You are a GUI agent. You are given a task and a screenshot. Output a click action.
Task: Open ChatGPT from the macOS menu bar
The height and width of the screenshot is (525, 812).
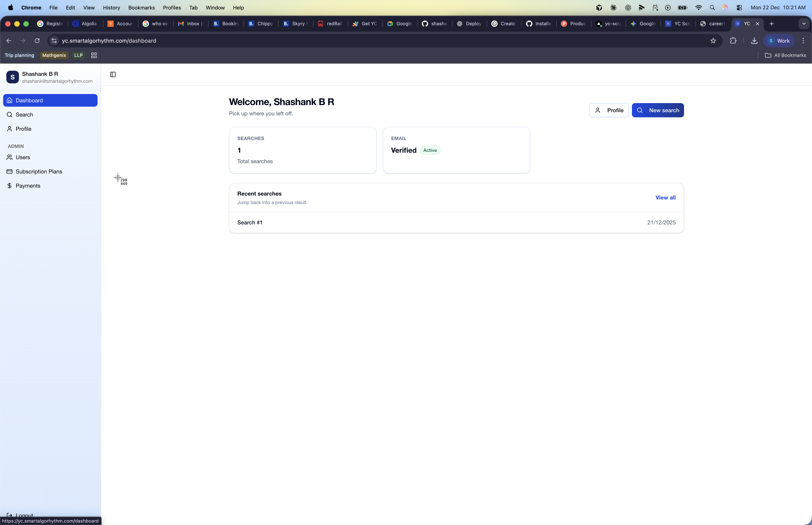click(x=628, y=8)
